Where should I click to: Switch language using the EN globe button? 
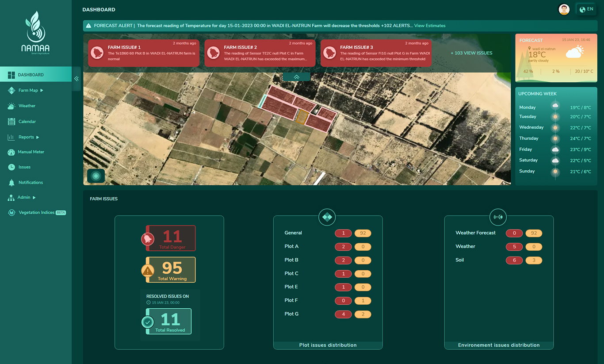click(x=586, y=9)
